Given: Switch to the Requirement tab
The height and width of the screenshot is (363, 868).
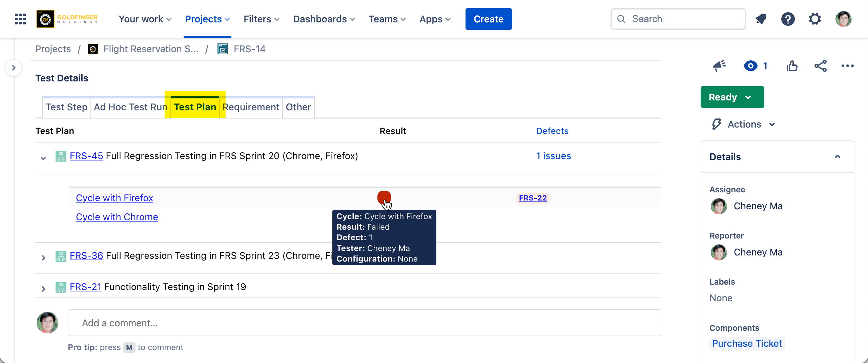Looking at the screenshot, I should pyautogui.click(x=251, y=107).
